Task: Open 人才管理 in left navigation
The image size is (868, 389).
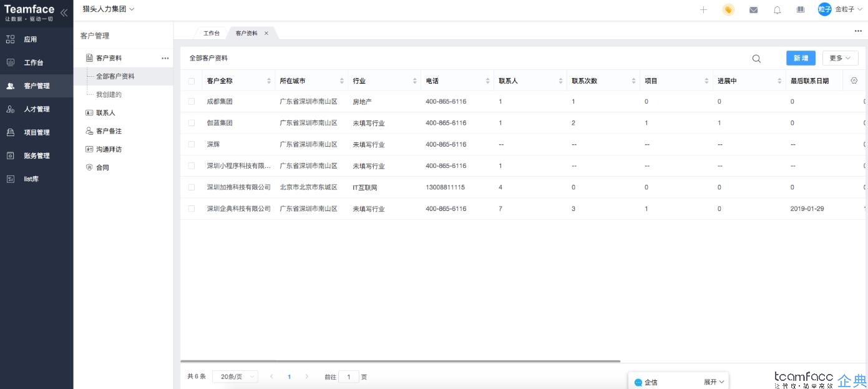Action: click(36, 109)
